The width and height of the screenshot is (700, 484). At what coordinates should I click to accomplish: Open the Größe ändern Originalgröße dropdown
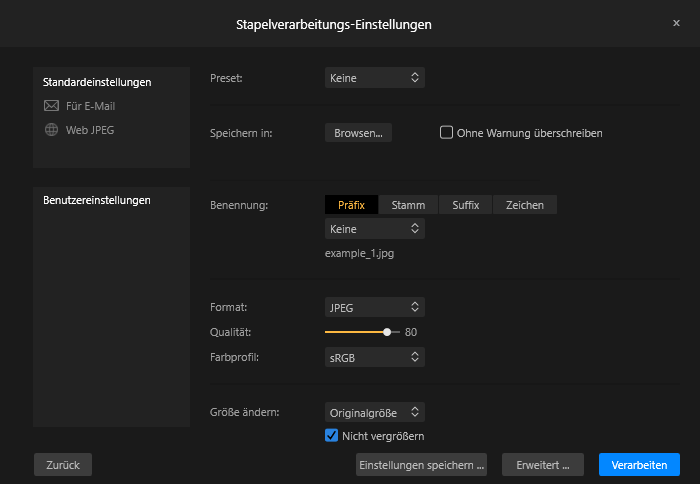click(375, 412)
